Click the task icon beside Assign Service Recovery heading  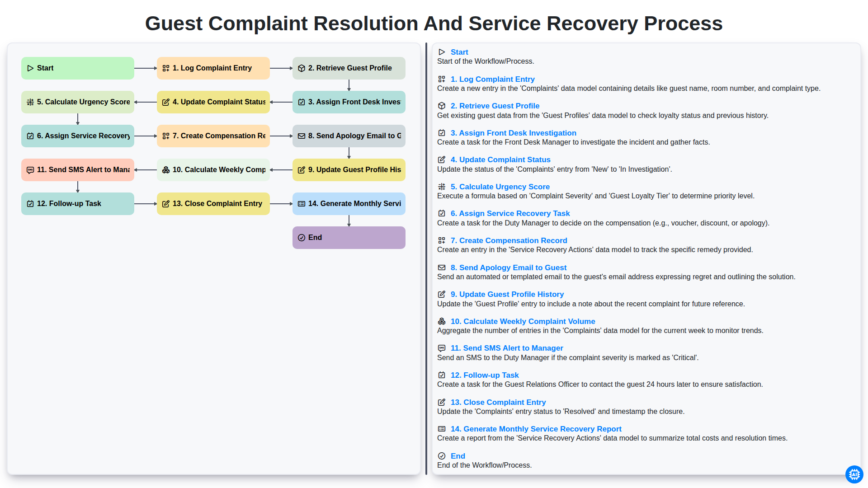pyautogui.click(x=442, y=213)
